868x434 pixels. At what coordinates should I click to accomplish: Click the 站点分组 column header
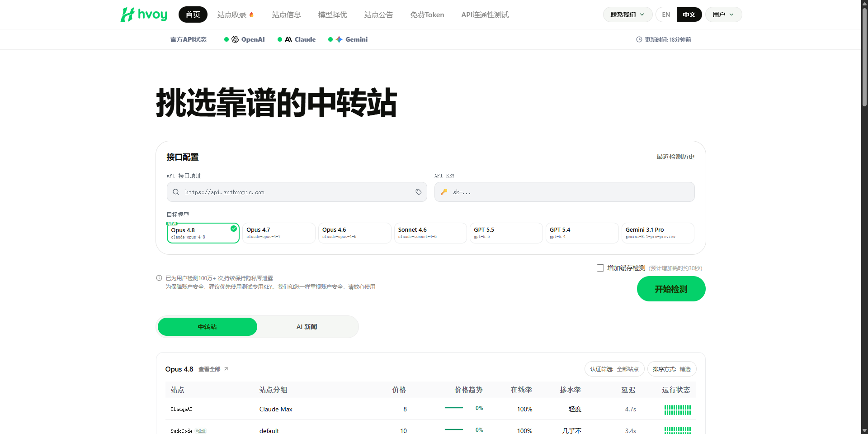click(274, 390)
